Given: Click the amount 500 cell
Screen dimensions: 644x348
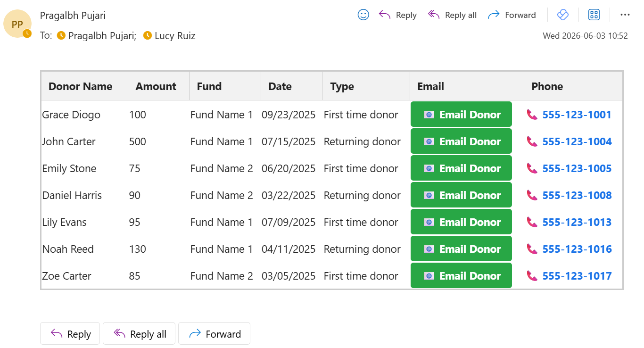Looking at the screenshot, I should [x=138, y=141].
